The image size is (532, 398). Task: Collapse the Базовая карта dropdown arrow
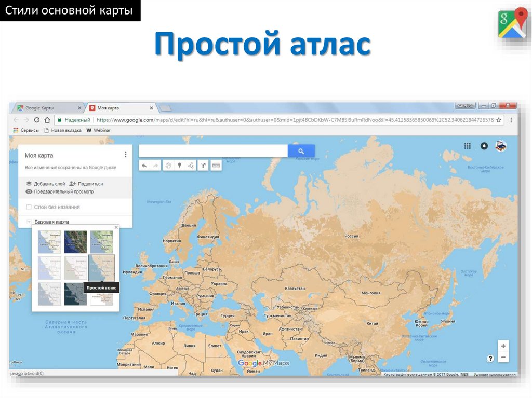coord(29,222)
